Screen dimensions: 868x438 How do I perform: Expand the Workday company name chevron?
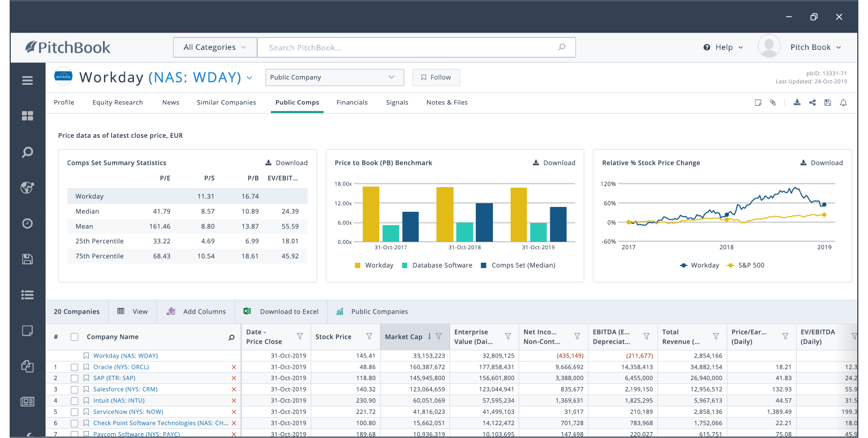coord(250,78)
